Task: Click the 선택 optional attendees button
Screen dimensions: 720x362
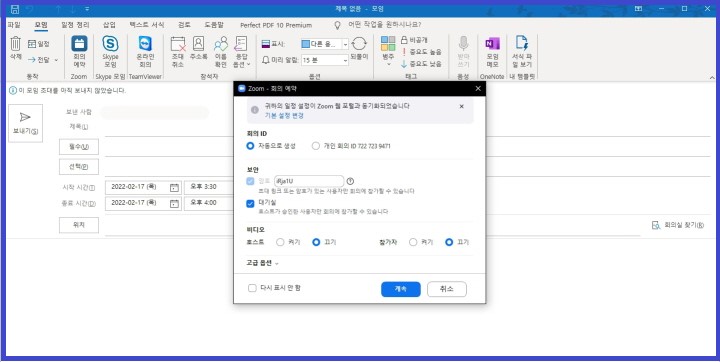Action: [x=79, y=167]
